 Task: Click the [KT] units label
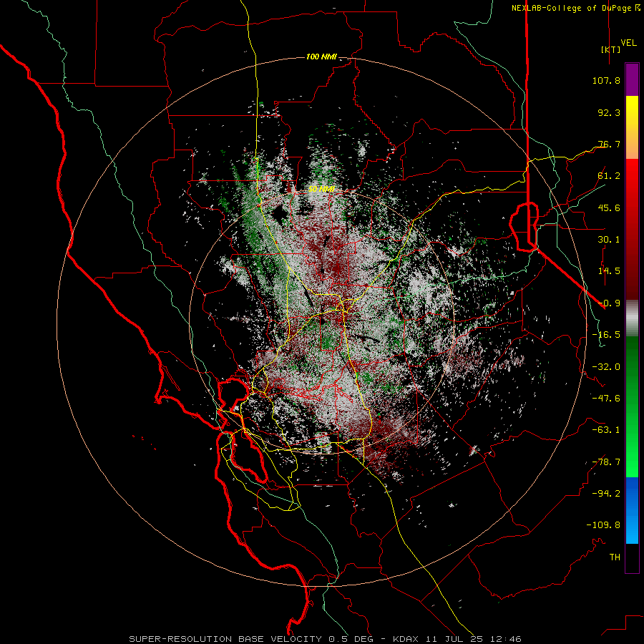[x=611, y=49]
